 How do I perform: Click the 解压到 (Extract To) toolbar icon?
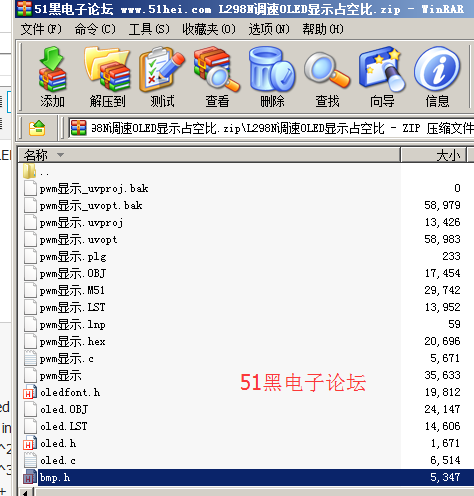tap(107, 69)
